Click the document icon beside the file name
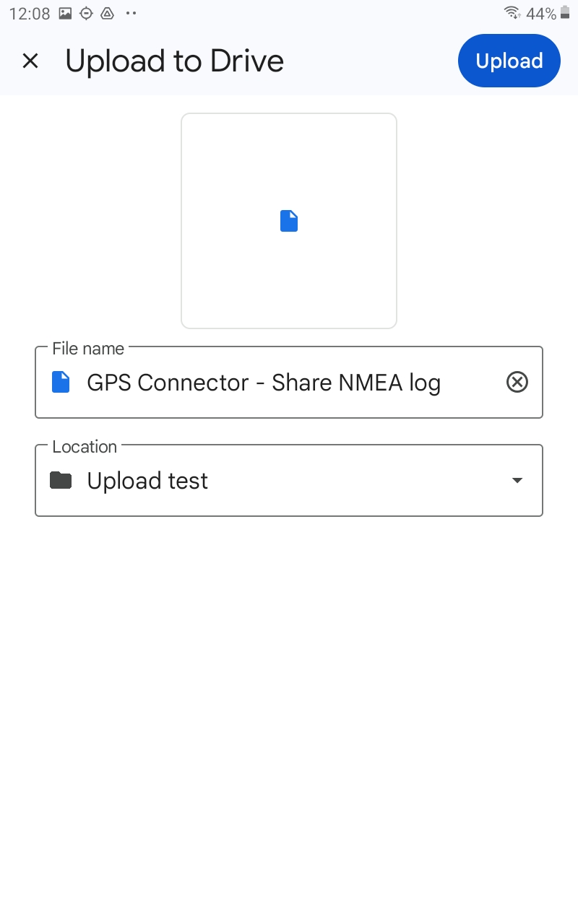The image size is (578, 924). [x=61, y=382]
